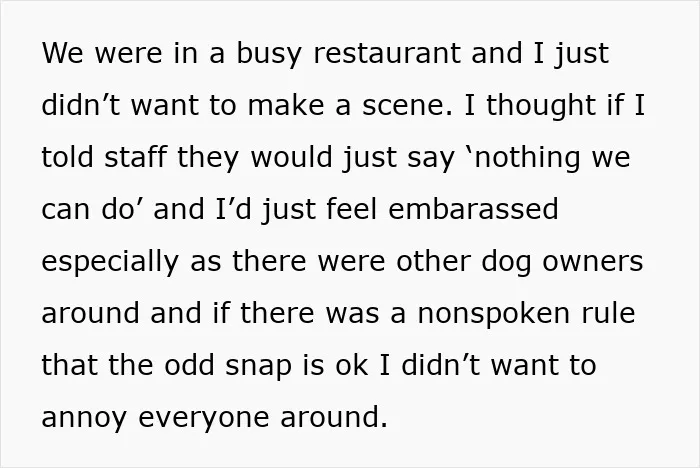Click the word 'especially'
Image resolution: width=700 pixels, height=468 pixels.
pos(110,262)
